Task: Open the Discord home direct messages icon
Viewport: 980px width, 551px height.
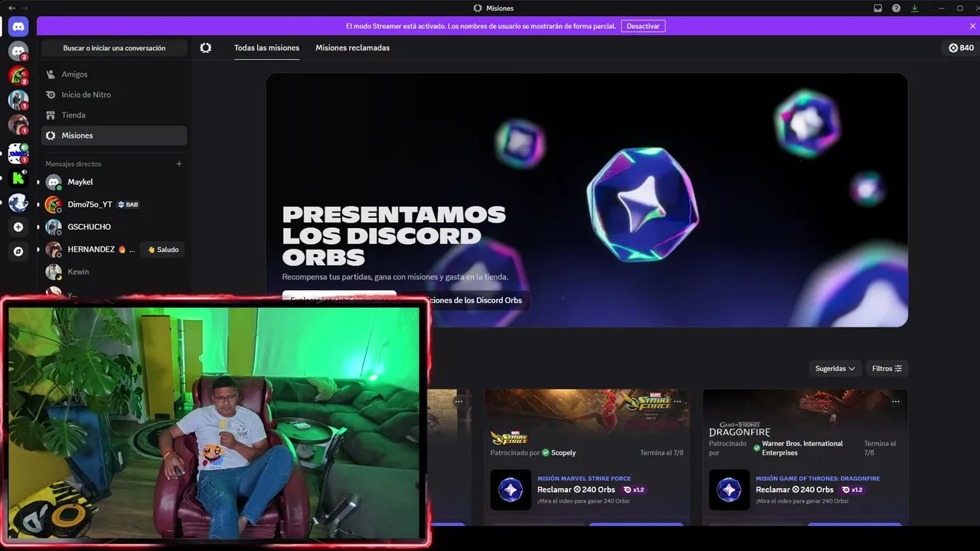Action: click(18, 26)
